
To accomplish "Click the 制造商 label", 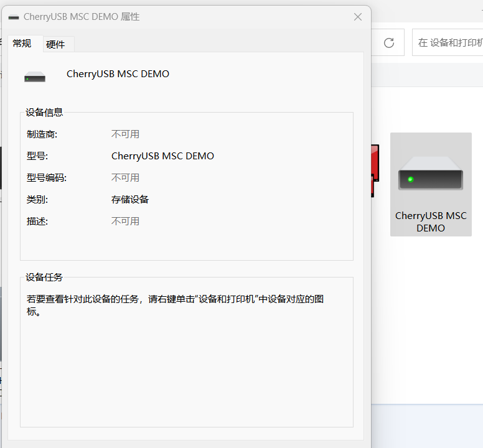I will click(42, 134).
